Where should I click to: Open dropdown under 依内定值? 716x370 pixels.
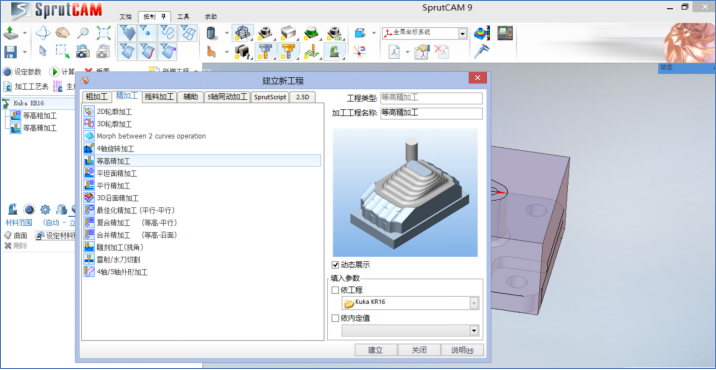point(474,331)
